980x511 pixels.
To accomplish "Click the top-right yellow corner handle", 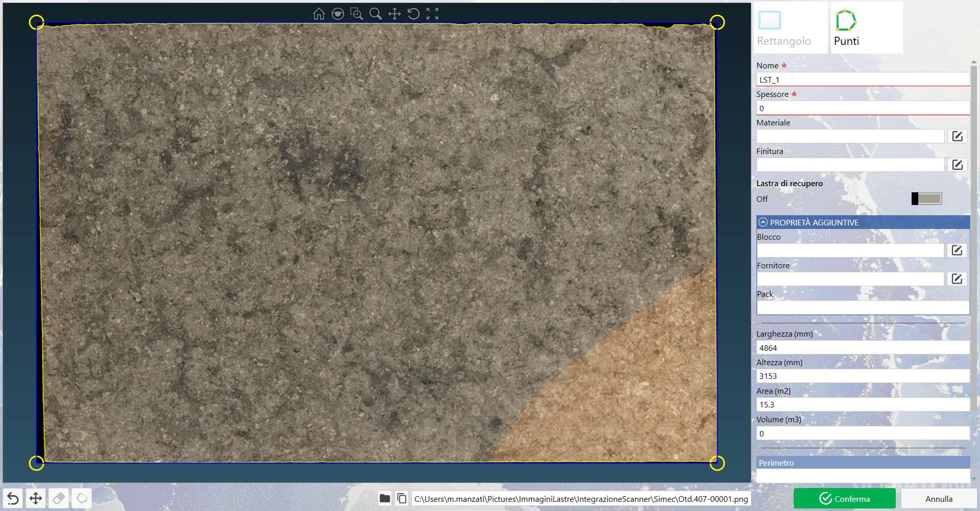I will [x=717, y=22].
